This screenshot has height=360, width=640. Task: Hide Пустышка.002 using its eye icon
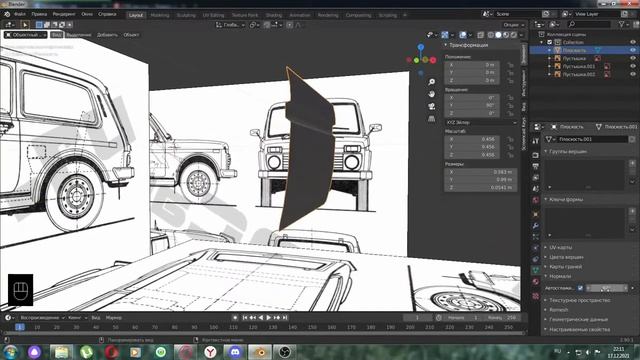[x=633, y=74]
